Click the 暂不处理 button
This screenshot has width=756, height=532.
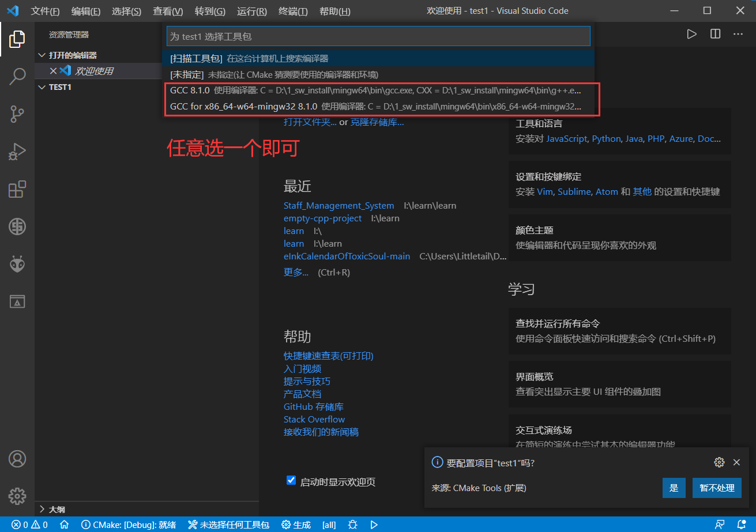[x=717, y=488]
